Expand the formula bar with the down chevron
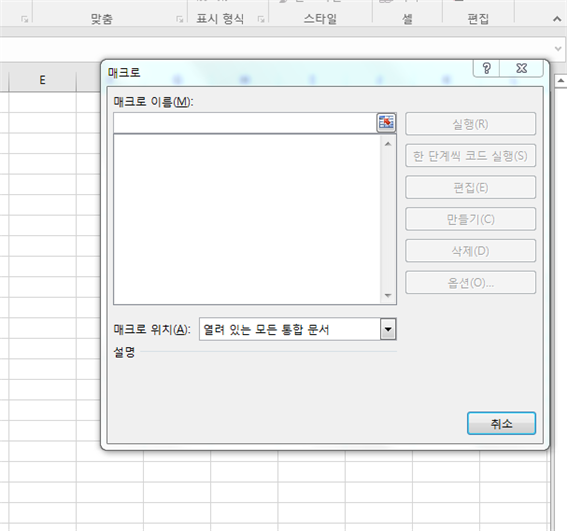This screenshot has width=567, height=531. point(558,48)
